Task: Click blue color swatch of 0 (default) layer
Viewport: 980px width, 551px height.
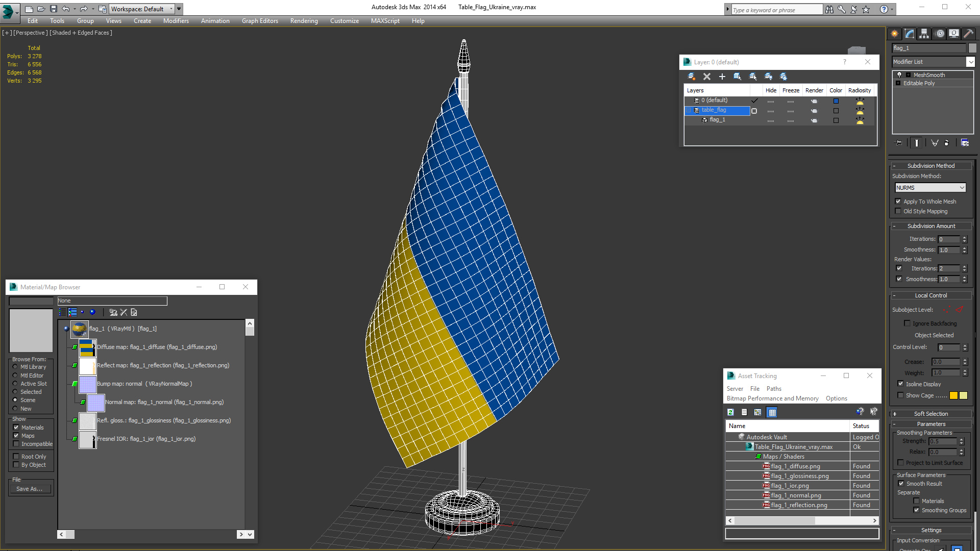Action: click(836, 101)
